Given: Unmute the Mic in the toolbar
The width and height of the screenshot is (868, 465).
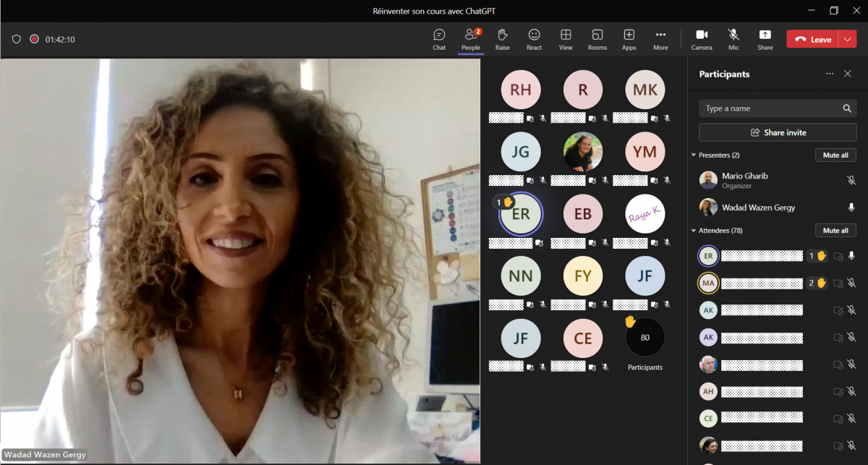Looking at the screenshot, I should click(733, 39).
